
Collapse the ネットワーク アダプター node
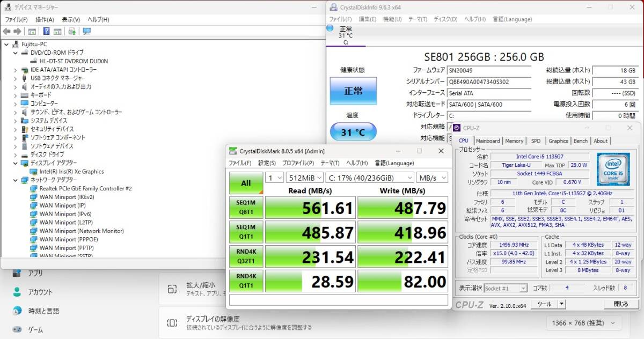pos(15,180)
